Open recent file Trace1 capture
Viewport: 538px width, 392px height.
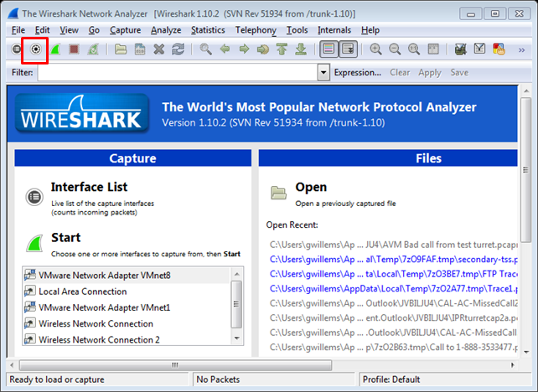point(394,289)
